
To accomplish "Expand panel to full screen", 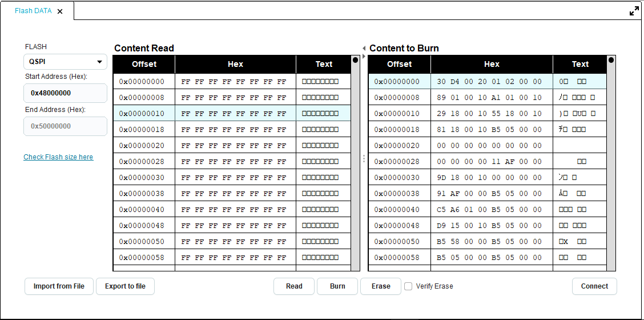I will click(634, 11).
